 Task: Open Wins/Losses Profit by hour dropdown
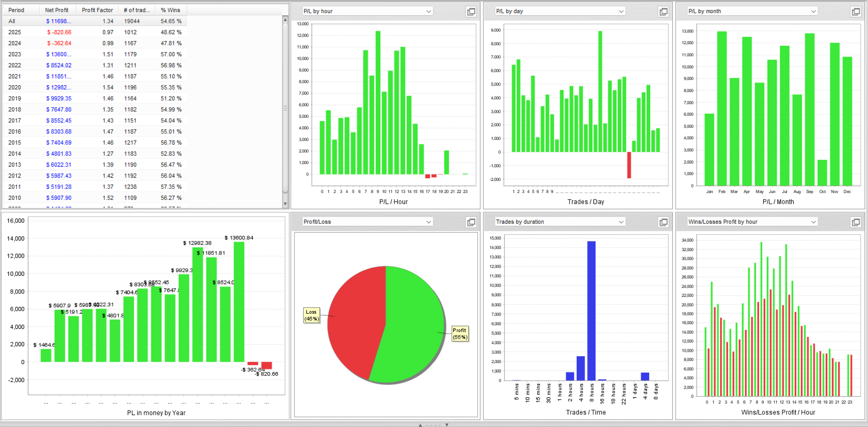coord(813,222)
